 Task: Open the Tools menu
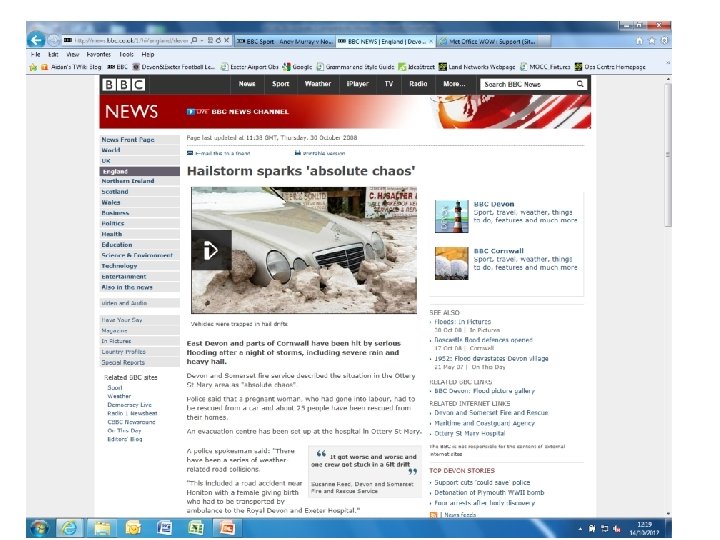[x=126, y=54]
